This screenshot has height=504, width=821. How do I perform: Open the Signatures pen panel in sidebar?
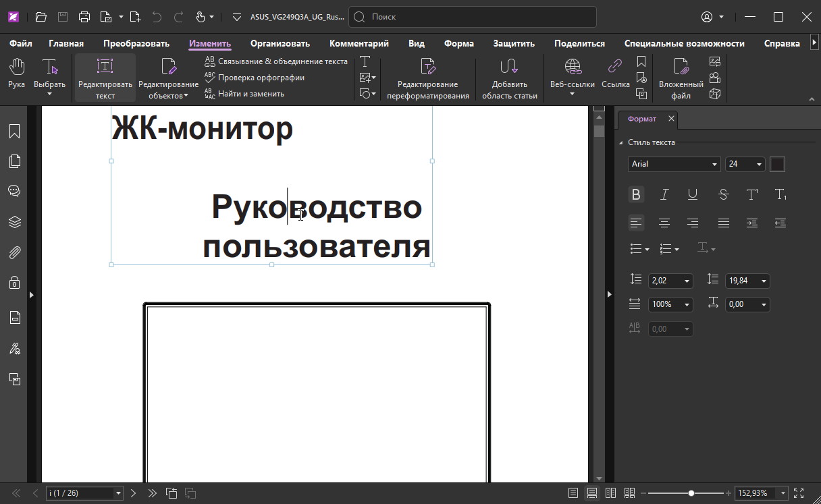pyautogui.click(x=14, y=349)
